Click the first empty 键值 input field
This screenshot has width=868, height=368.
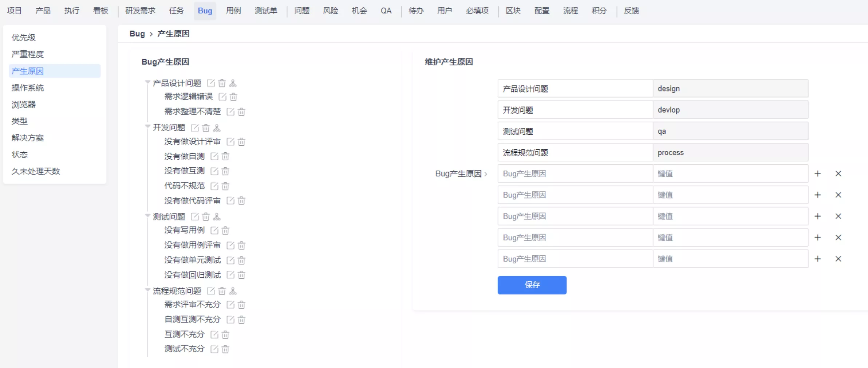tap(730, 174)
